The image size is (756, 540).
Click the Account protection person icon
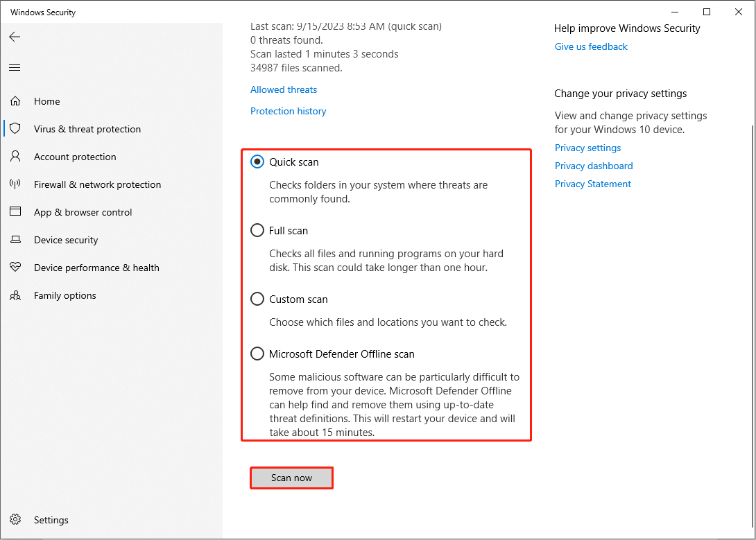(15, 156)
